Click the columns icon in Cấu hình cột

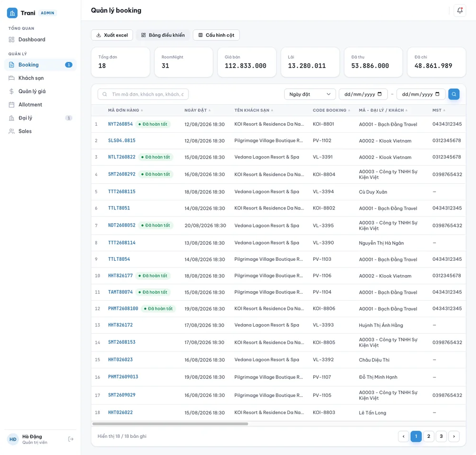coord(200,35)
